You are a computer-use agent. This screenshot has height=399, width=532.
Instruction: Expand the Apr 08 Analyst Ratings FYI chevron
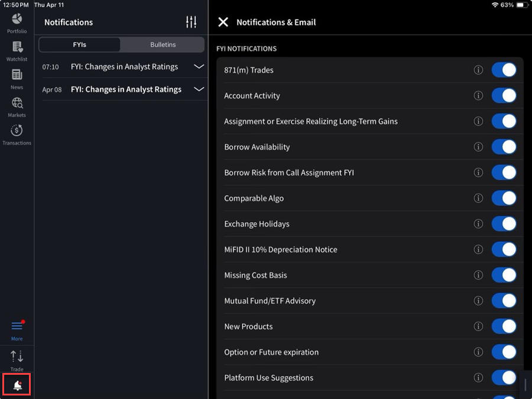[199, 89]
